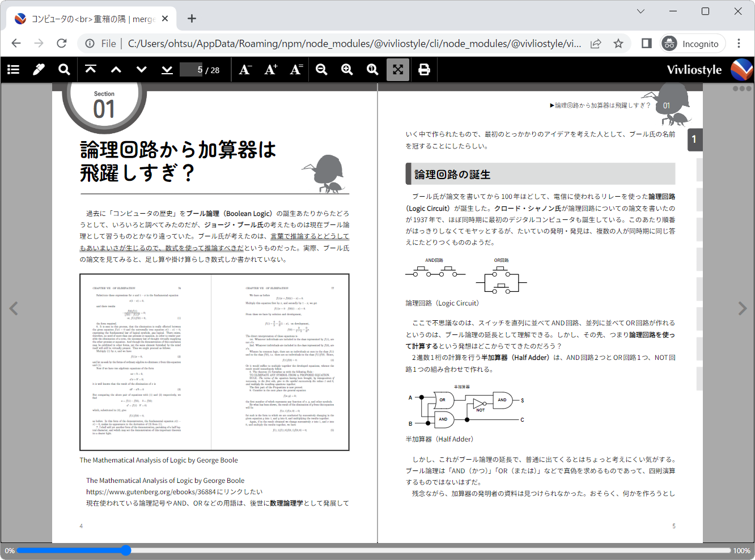Viewport: 755px width, 560px height.
Task: Reload the current page
Action: 62,43
